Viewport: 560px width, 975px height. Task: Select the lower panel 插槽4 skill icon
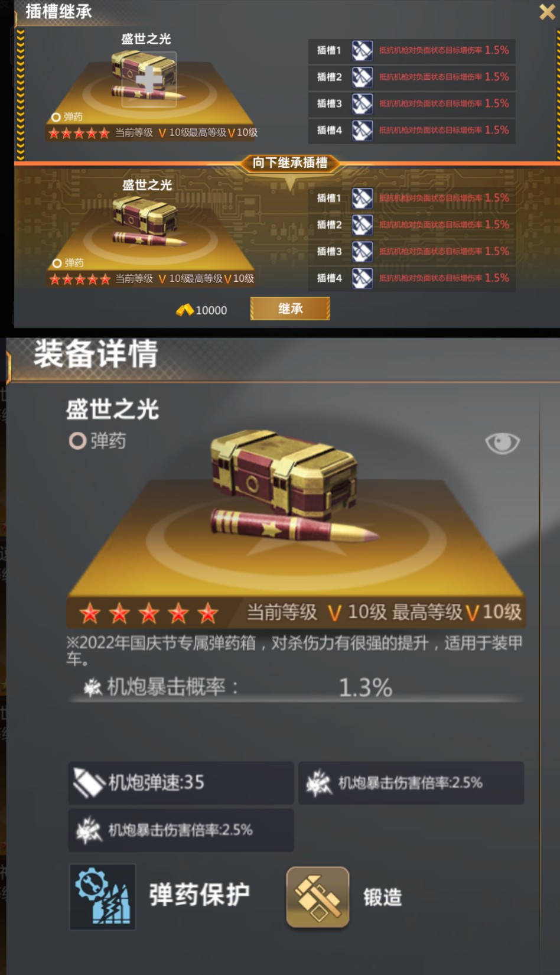pos(362,278)
